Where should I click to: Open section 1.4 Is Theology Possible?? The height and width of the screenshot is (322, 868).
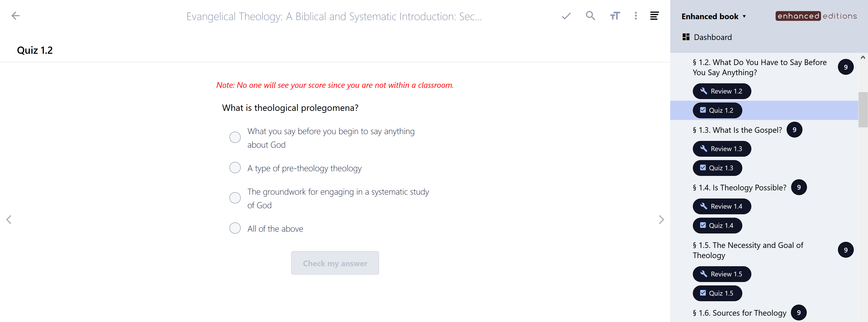point(739,188)
